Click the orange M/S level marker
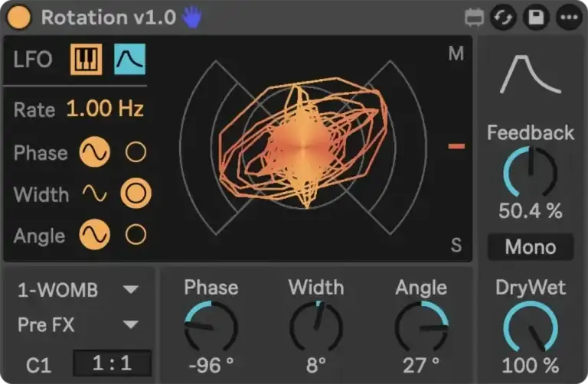The image size is (588, 384). tap(456, 146)
